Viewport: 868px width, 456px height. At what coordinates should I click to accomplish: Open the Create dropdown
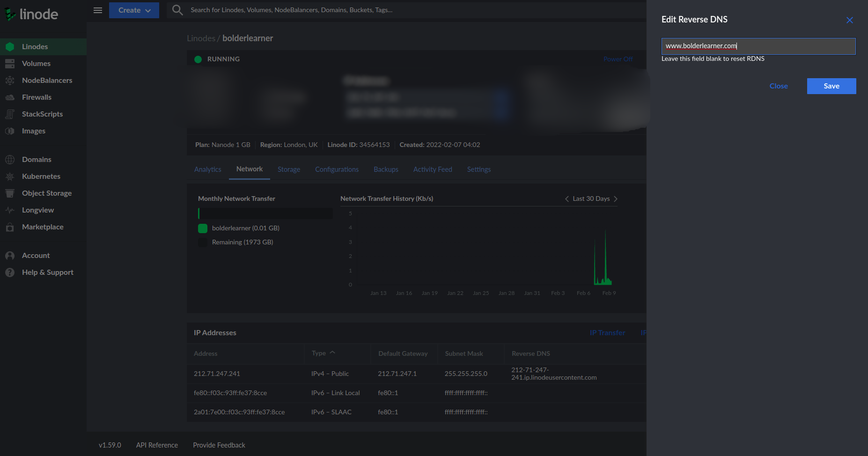pyautogui.click(x=134, y=10)
